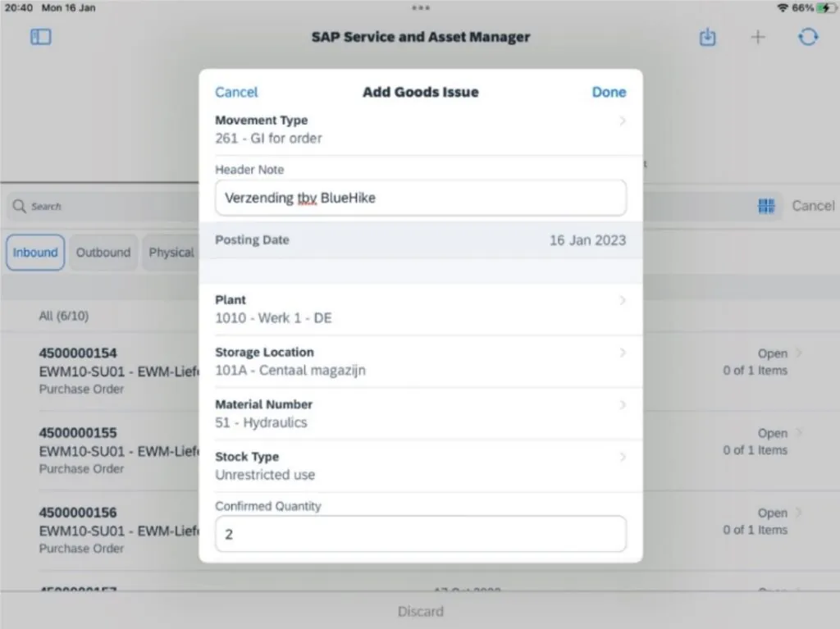840x629 pixels.
Task: Toggle the sidebar panel icon
Action: 41,37
